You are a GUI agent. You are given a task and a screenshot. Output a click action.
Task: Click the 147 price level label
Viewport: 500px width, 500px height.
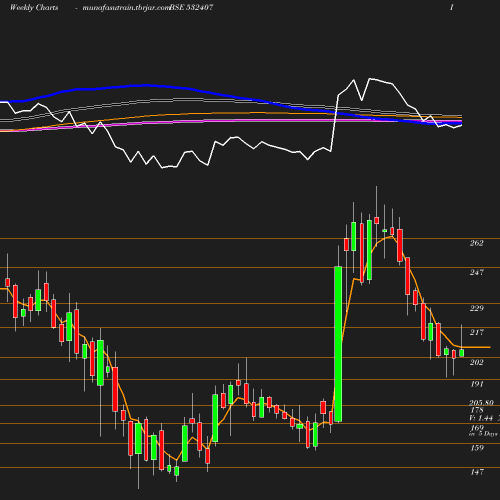[x=477, y=472]
